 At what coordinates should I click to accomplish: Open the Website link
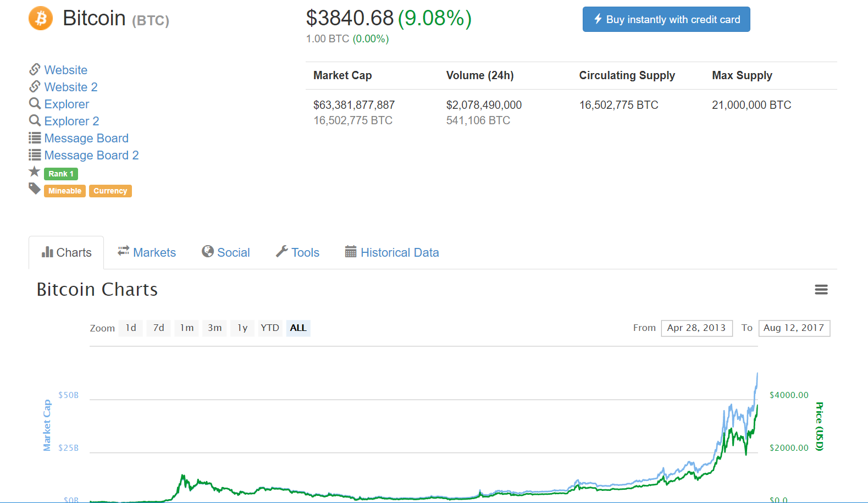pos(66,70)
